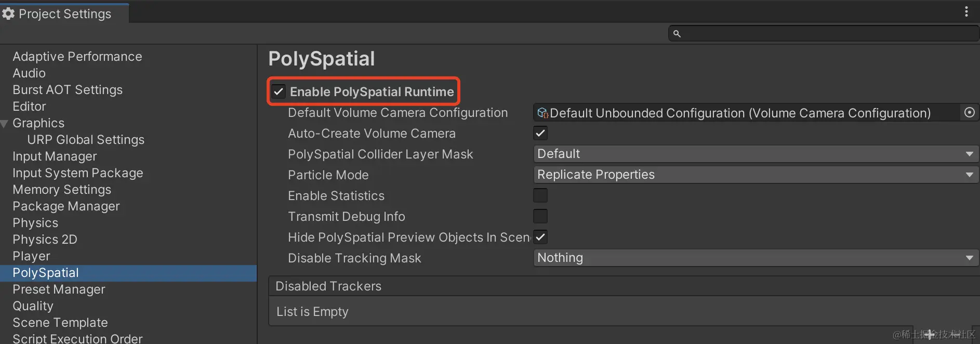Select Script Execution Order
The height and width of the screenshot is (344, 980).
coord(77,338)
